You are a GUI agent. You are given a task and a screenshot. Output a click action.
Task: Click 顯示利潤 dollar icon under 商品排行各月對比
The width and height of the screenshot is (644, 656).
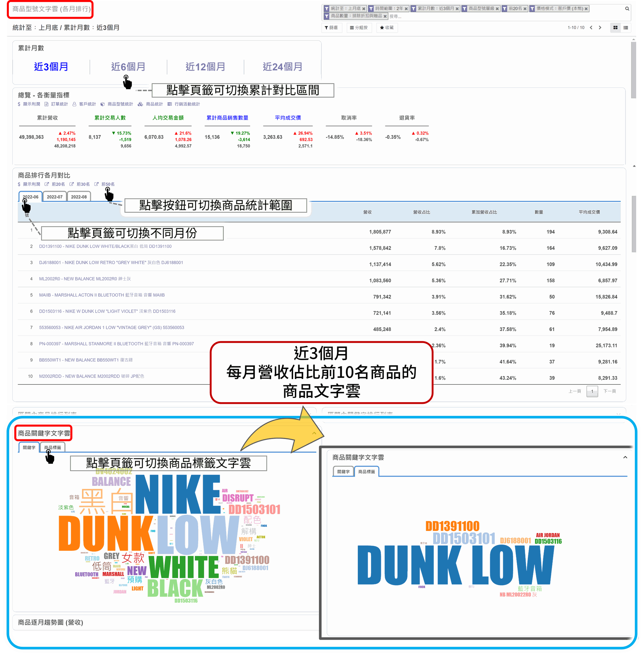pyautogui.click(x=19, y=184)
